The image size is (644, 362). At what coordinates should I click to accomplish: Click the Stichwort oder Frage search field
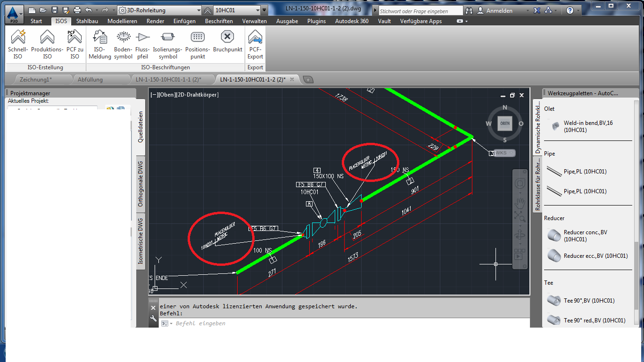421,11
